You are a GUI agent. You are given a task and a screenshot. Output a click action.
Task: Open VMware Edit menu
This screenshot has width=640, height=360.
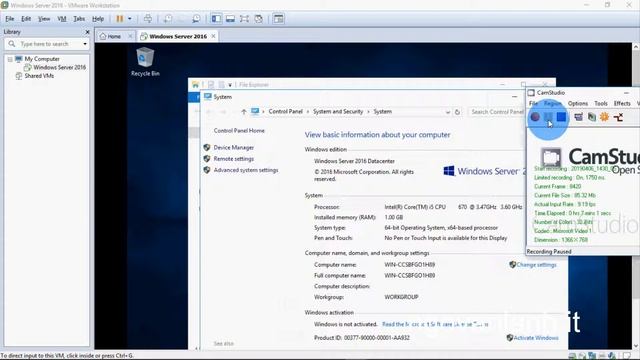coord(26,19)
